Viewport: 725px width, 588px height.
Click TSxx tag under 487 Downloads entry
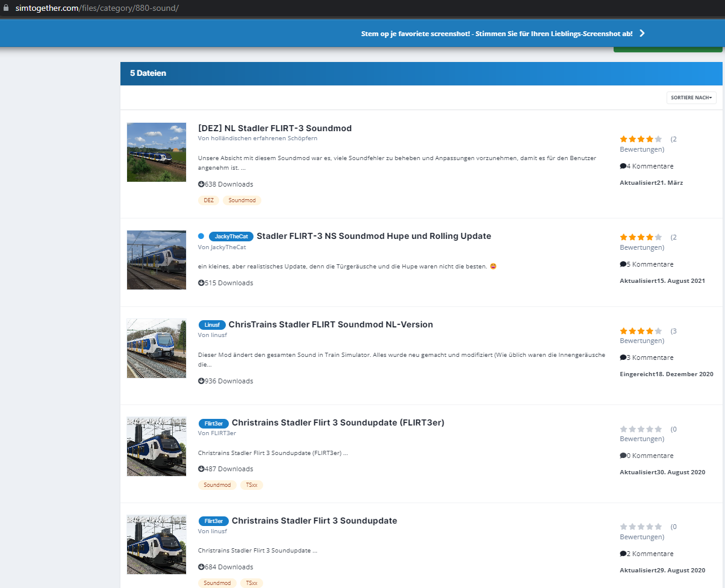click(252, 485)
